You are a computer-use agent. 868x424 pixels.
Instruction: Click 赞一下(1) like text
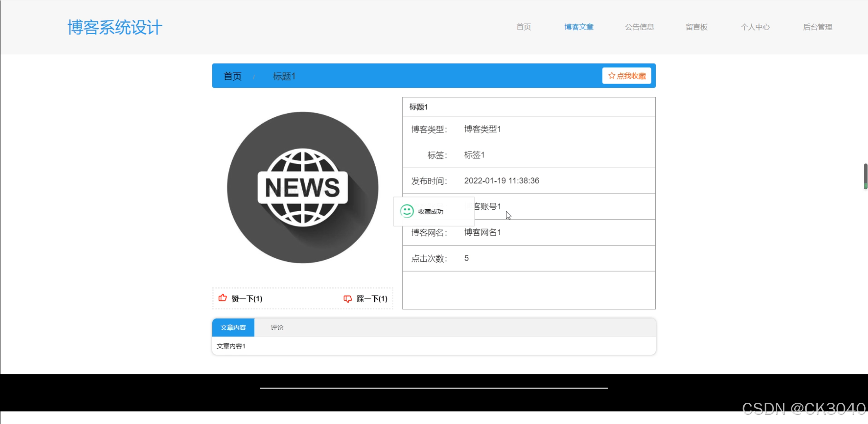[247, 299]
